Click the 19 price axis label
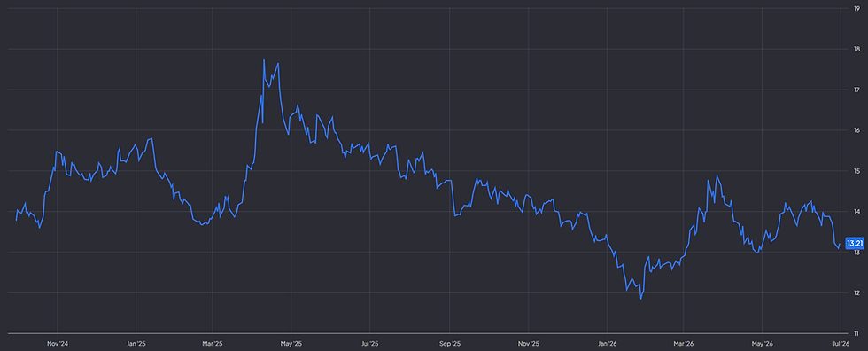The width and height of the screenshot is (868, 351). [857, 8]
